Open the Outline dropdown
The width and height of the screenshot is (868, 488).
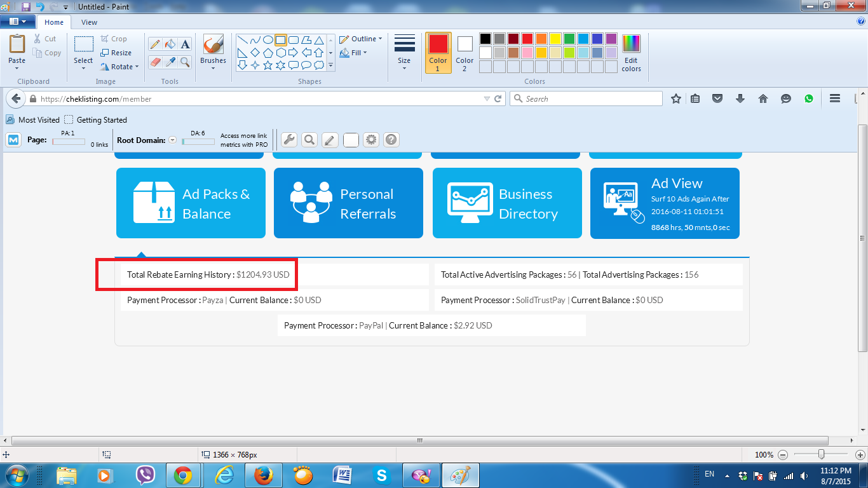[x=361, y=39]
